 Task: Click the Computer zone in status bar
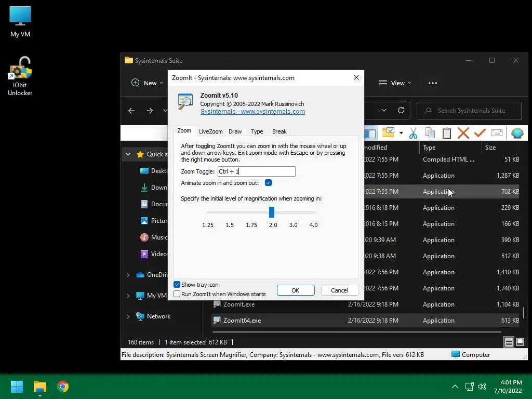pyautogui.click(x=471, y=354)
